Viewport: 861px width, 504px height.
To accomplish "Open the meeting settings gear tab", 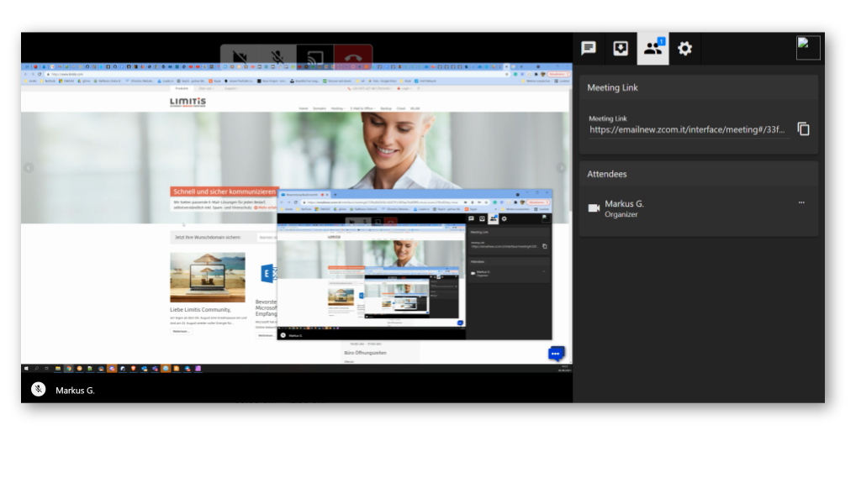I will [685, 49].
